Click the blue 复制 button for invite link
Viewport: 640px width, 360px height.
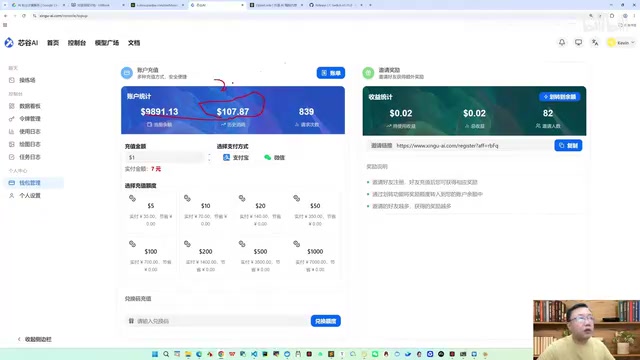pyautogui.click(x=568, y=145)
